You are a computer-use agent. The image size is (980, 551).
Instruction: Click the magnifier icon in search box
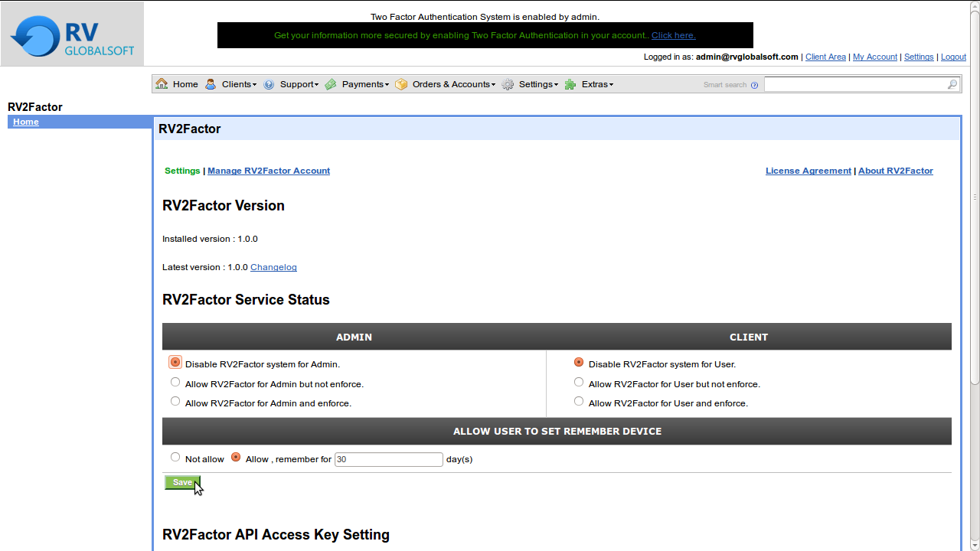coord(952,84)
